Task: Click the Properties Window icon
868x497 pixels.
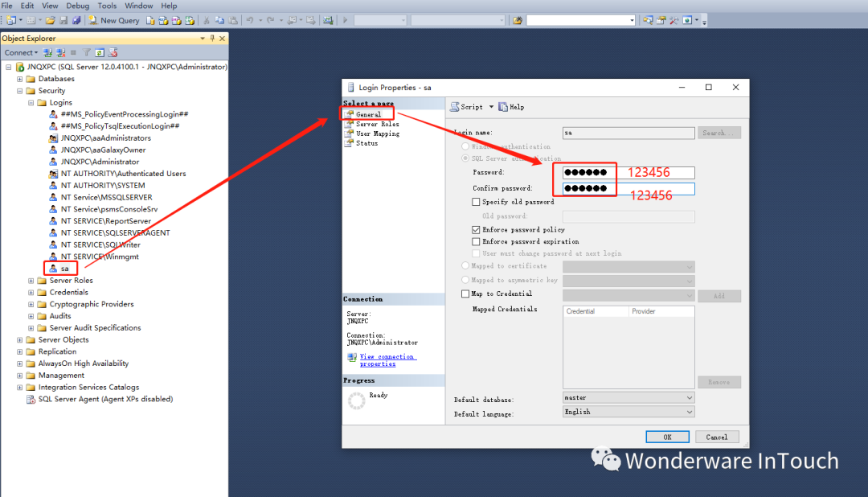Action: pyautogui.click(x=661, y=20)
